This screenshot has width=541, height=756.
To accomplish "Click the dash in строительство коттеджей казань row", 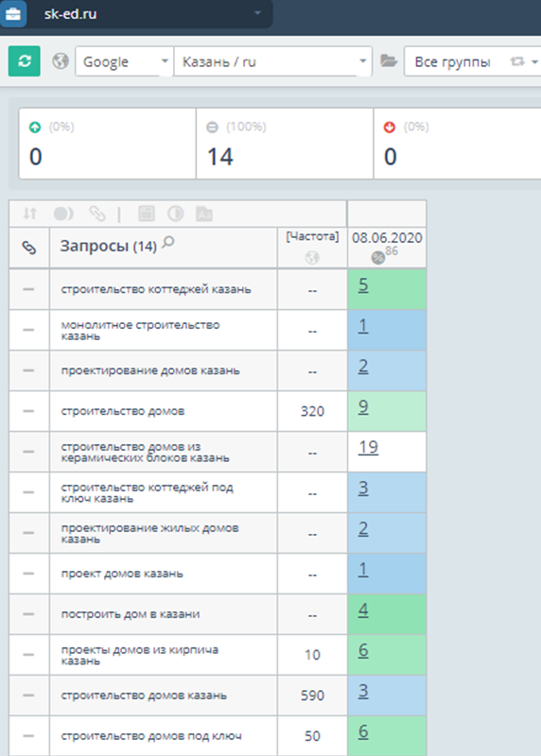I will coord(28,289).
